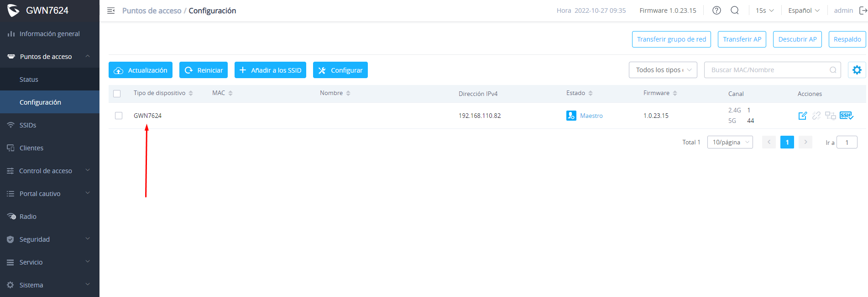Collapse sidebar using the hamburger icon

(111, 11)
